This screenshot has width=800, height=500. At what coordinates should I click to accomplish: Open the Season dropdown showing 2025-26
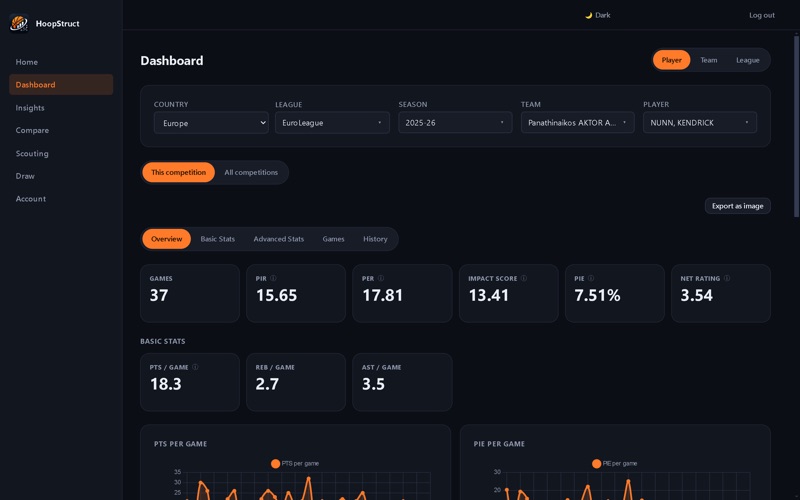(x=455, y=122)
